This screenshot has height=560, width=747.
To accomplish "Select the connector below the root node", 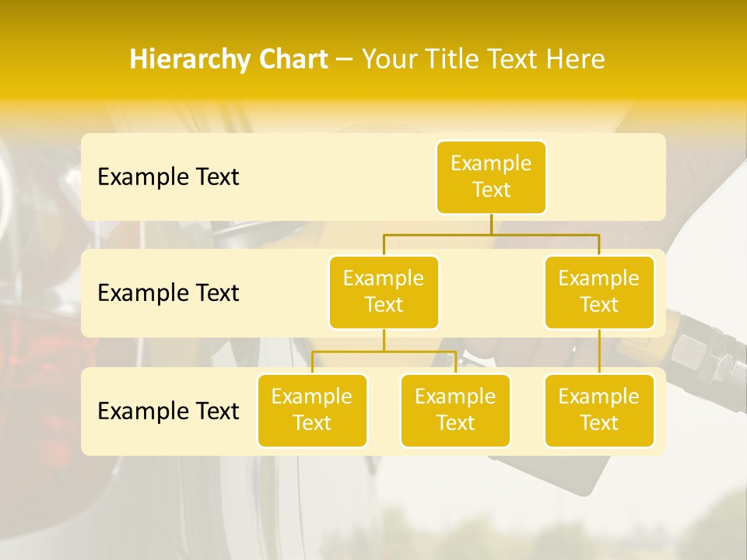I will tap(491, 226).
